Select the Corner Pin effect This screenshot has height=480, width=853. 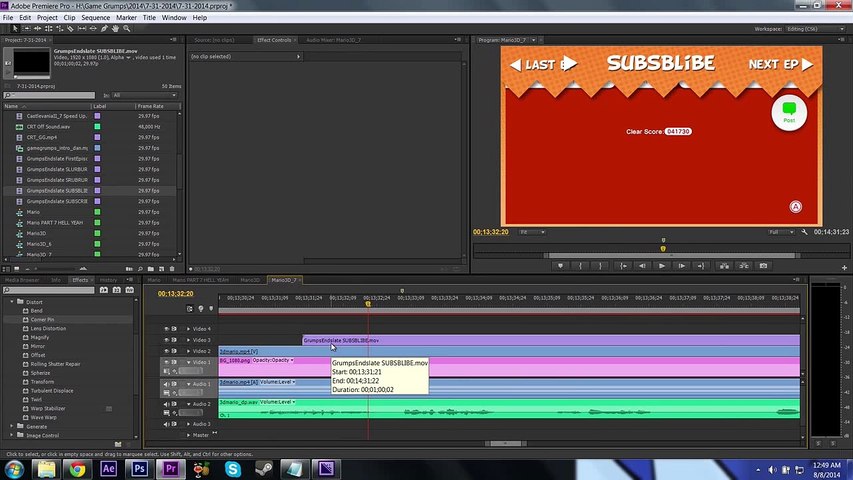click(43, 319)
